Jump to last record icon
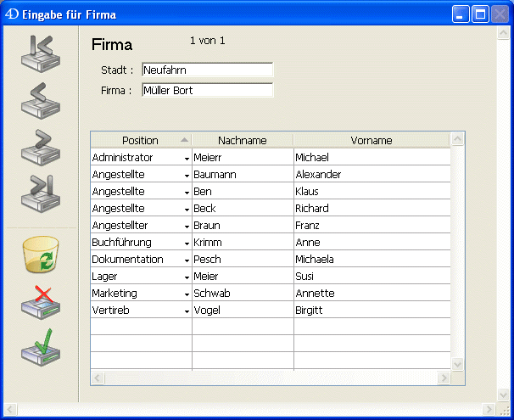The image size is (514, 420). (x=40, y=193)
